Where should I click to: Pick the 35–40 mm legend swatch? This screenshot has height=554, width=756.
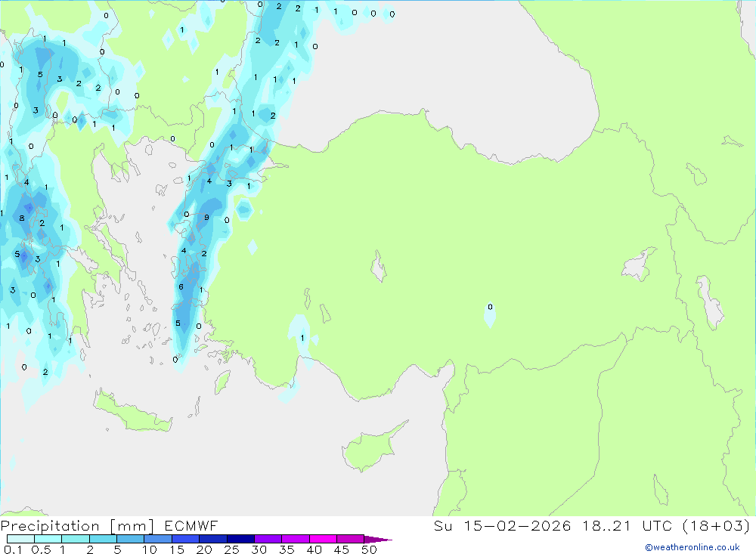pyautogui.click(x=295, y=539)
